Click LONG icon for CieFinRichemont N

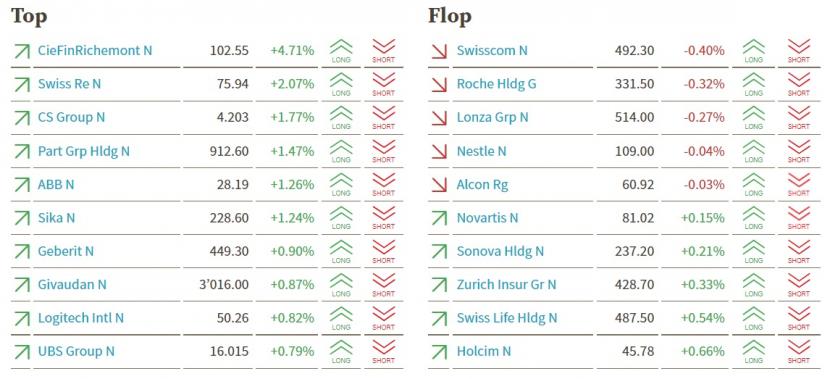point(341,51)
